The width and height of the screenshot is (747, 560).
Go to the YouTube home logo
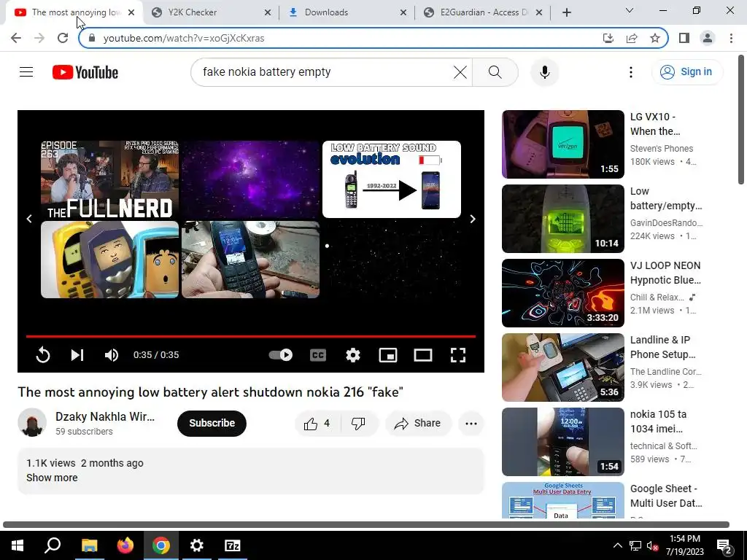(x=85, y=72)
